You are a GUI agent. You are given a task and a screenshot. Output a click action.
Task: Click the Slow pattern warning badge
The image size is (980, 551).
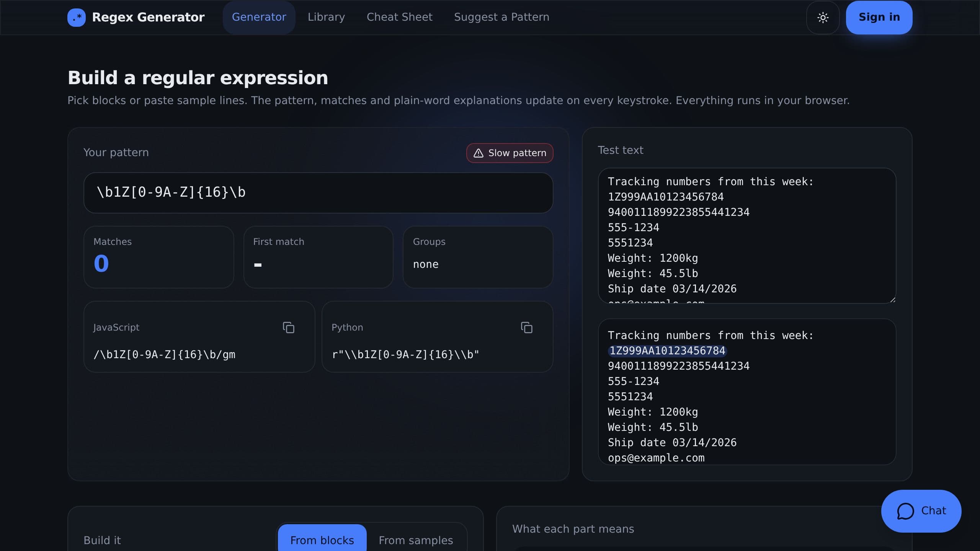[510, 153]
